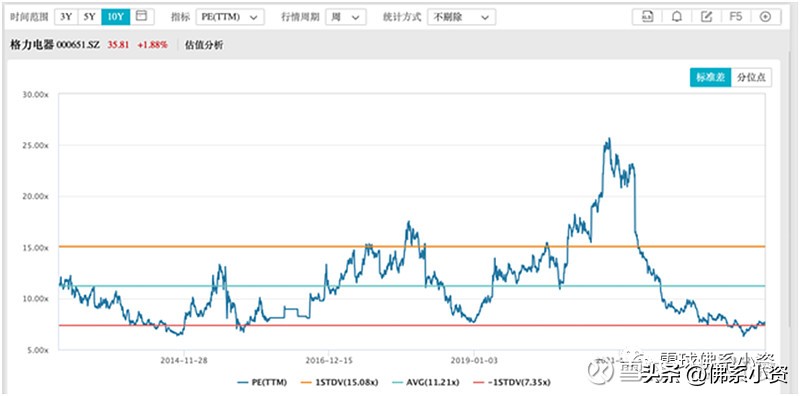Click the 10.00x y-axis label
This screenshot has width=800, height=396.
35,299
